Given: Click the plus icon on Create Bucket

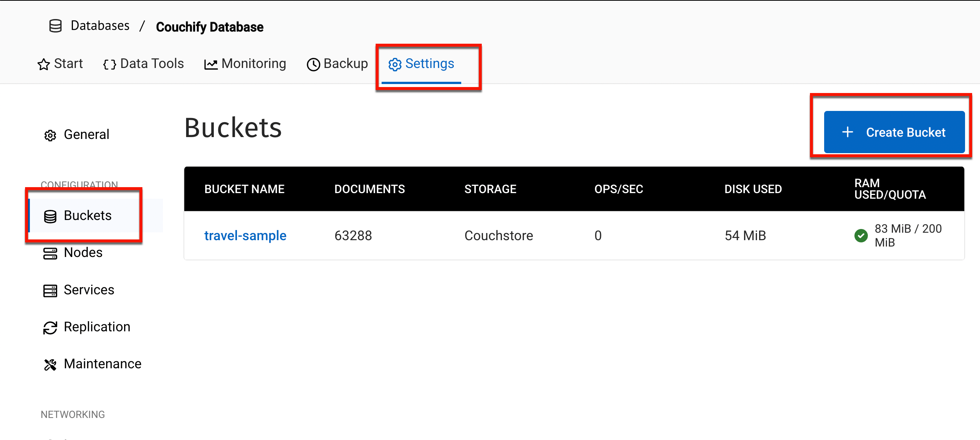Looking at the screenshot, I should tap(848, 132).
